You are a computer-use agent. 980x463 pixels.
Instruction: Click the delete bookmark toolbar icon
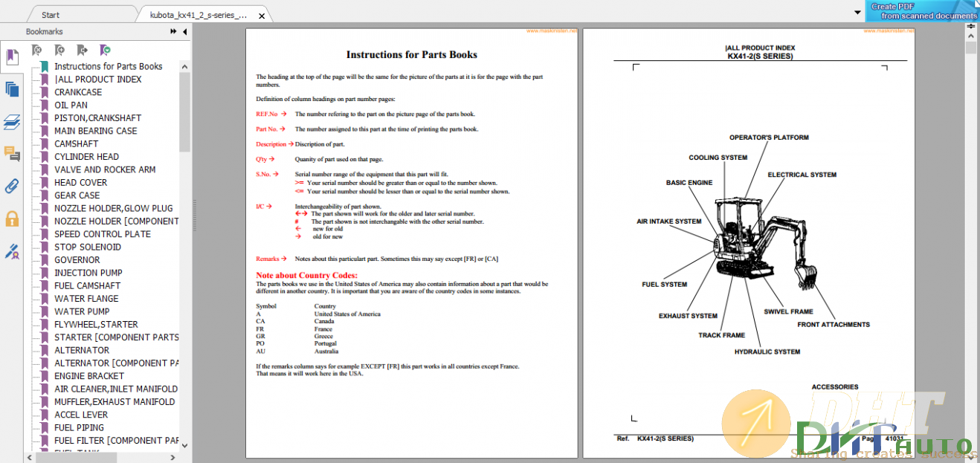point(36,50)
